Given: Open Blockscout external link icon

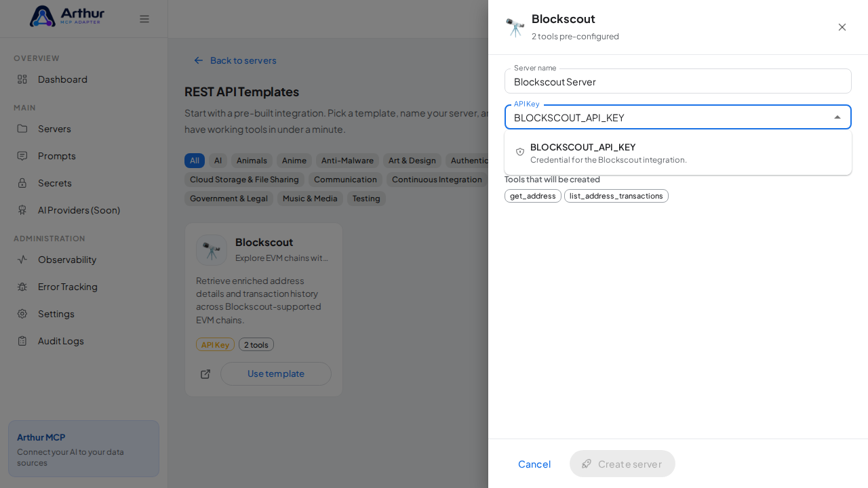Looking at the screenshot, I should pos(205,374).
